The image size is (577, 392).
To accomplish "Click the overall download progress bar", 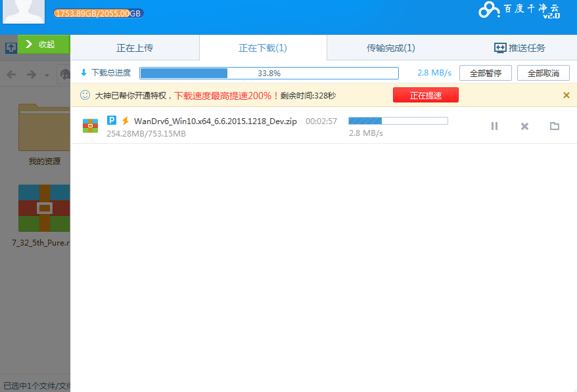I will [269, 73].
